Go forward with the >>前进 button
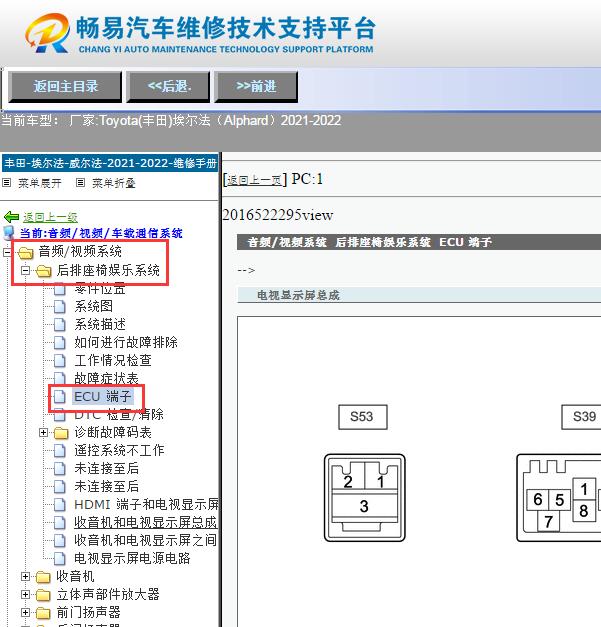This screenshot has height=627, width=601. [x=256, y=86]
